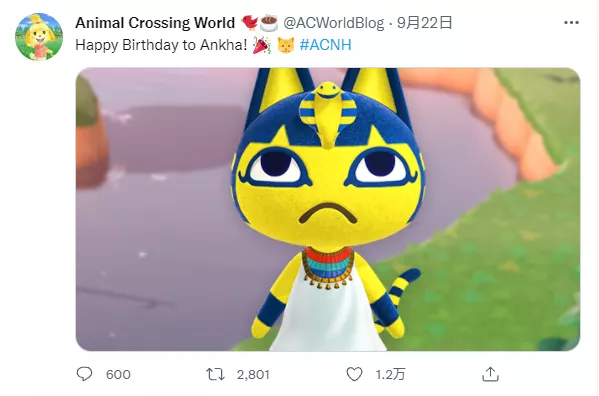The height and width of the screenshot is (396, 599).
Task: Open the share upload arrow icon
Action: click(491, 374)
